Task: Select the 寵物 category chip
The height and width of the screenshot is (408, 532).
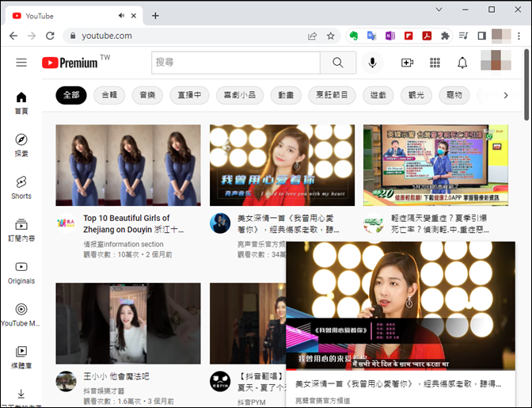Action: pyautogui.click(x=454, y=95)
